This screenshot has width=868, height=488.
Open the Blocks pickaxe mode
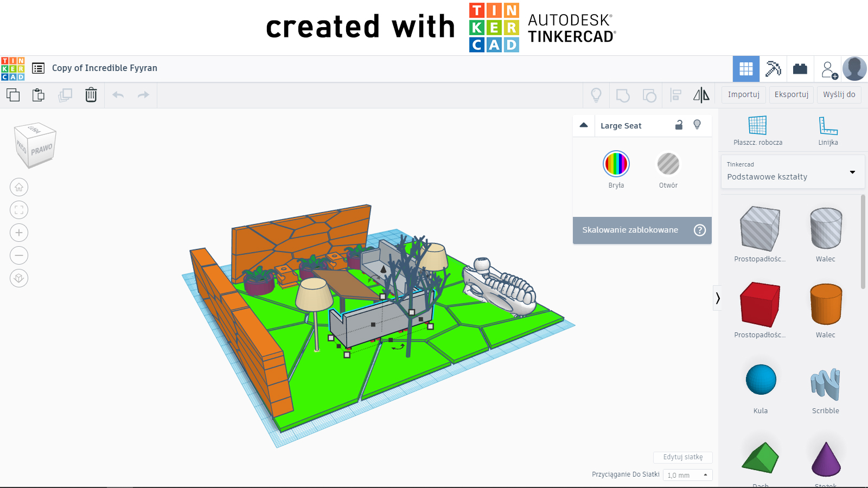[x=773, y=69]
